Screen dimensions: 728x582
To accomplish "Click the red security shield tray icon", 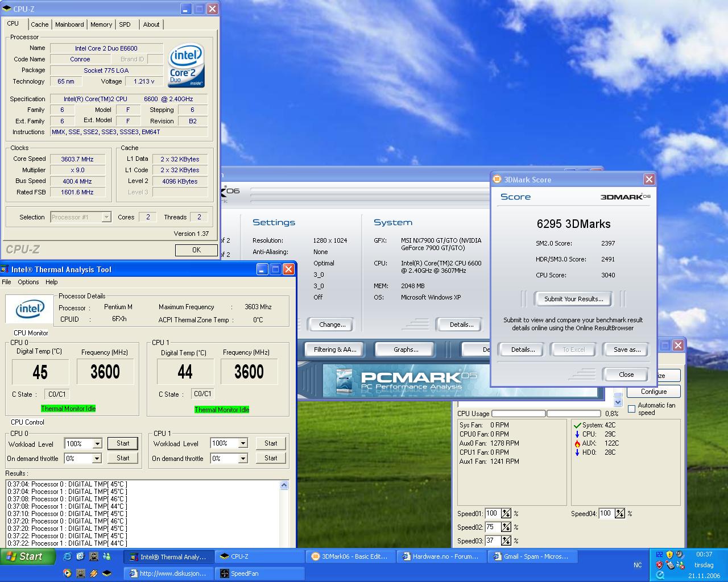I will coord(659,564).
